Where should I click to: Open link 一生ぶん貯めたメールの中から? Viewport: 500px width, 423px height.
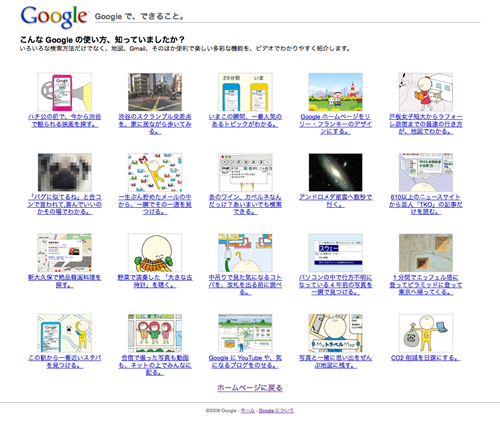155,204
